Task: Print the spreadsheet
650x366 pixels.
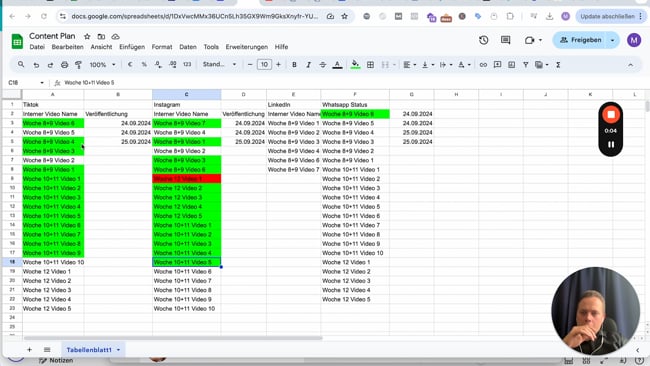Action: (x=64, y=65)
